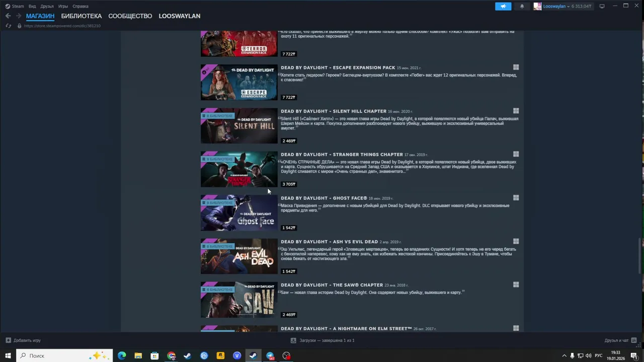Click the Windows Поиск search box
Image resolution: width=644 pixels, height=362 pixels.
[x=64, y=355]
